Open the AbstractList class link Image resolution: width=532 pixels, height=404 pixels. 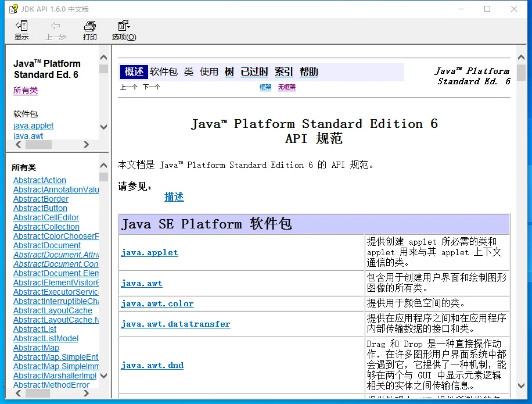(x=35, y=330)
